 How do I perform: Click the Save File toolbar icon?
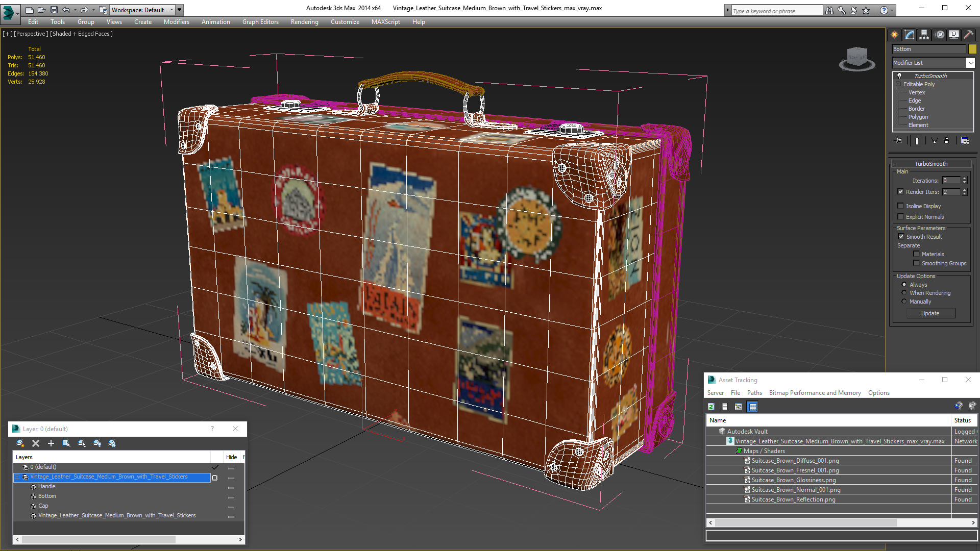(54, 10)
